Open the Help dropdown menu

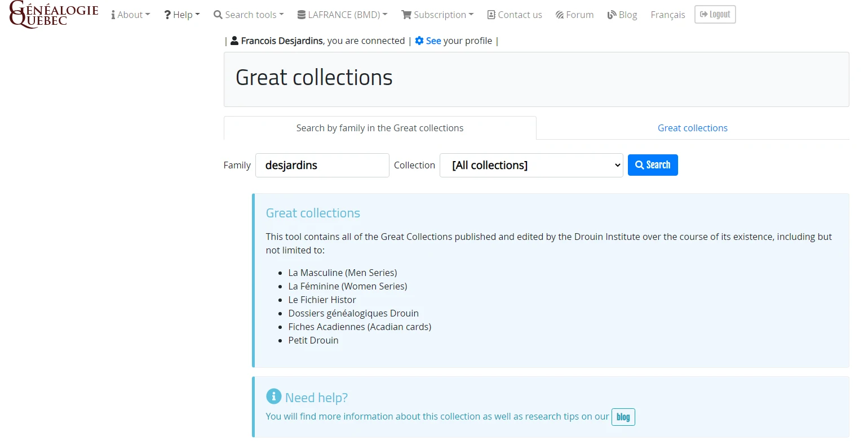point(182,15)
